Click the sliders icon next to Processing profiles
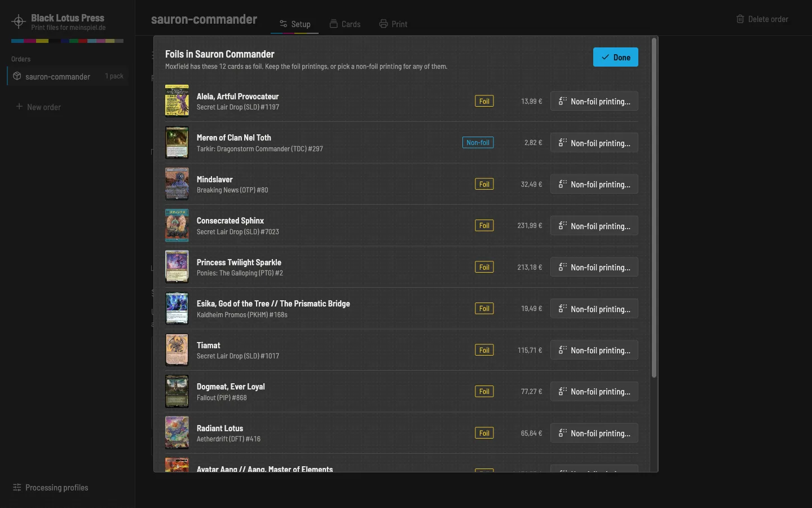Viewport: 812px width, 508px height. click(x=17, y=488)
